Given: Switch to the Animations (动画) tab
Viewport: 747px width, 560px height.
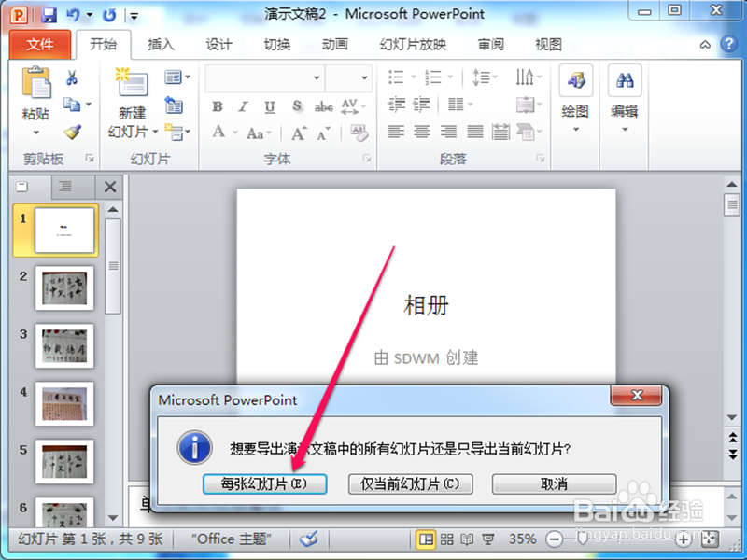Looking at the screenshot, I should 335,45.
